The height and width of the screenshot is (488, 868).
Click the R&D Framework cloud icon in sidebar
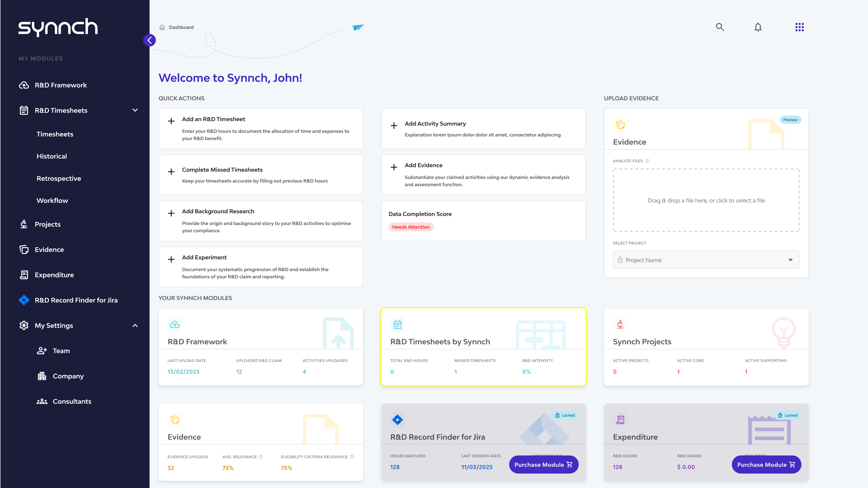pyautogui.click(x=23, y=85)
